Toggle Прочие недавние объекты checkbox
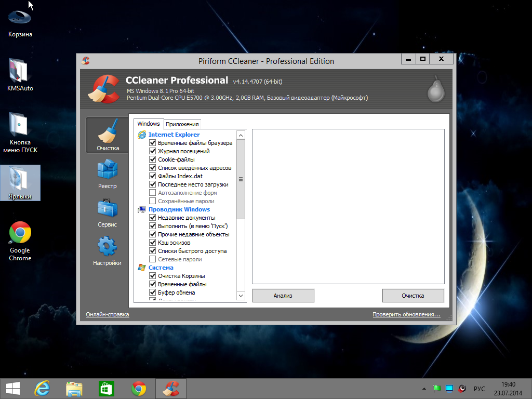Screen dimensions: 532x399 153,234
